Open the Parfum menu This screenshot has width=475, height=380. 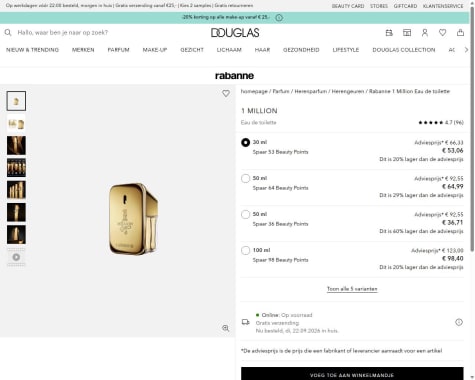[118, 50]
